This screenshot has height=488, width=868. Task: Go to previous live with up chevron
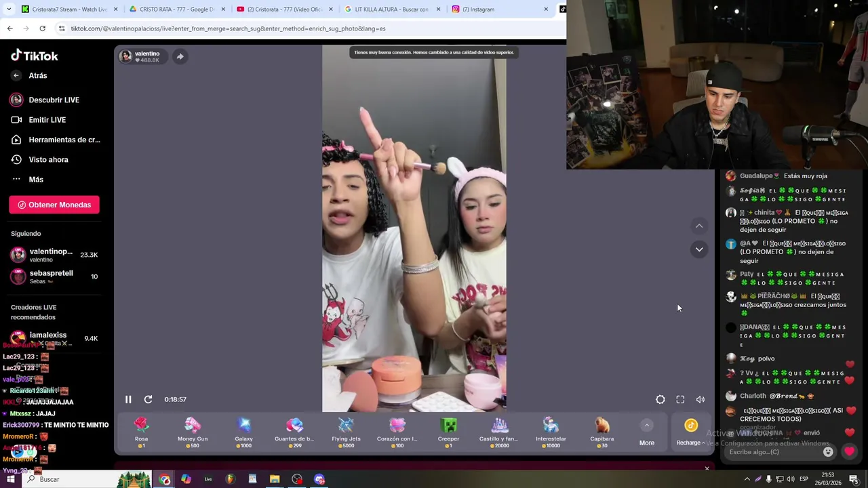699,226
